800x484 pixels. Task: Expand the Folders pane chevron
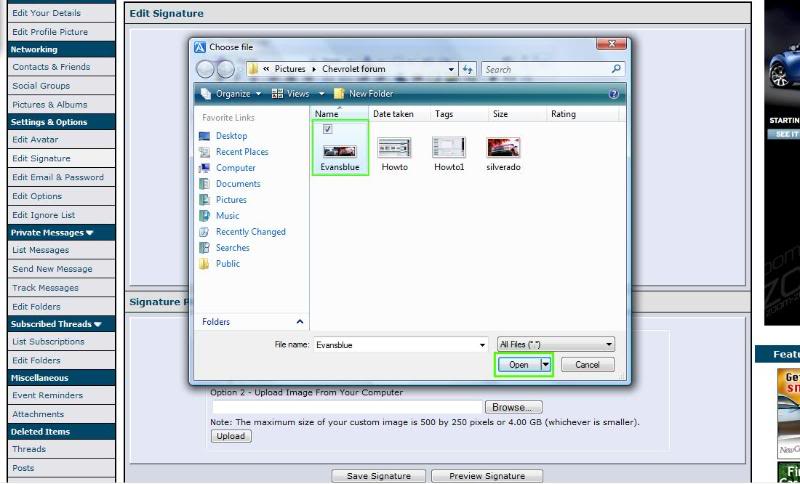tap(300, 322)
